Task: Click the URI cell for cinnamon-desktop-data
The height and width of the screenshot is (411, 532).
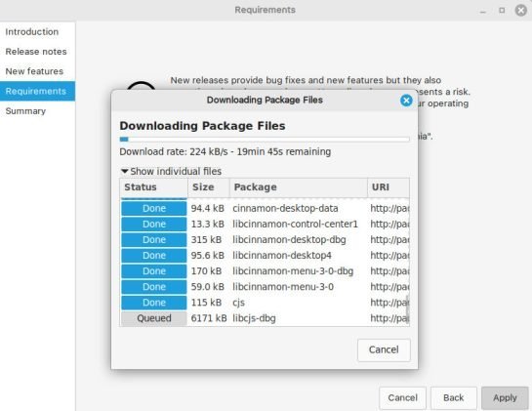Action: (389, 208)
